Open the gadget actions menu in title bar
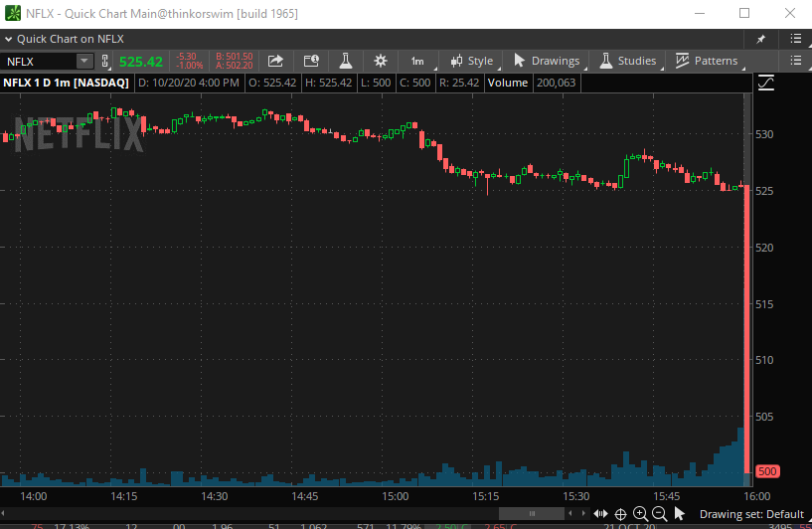 coord(796,39)
